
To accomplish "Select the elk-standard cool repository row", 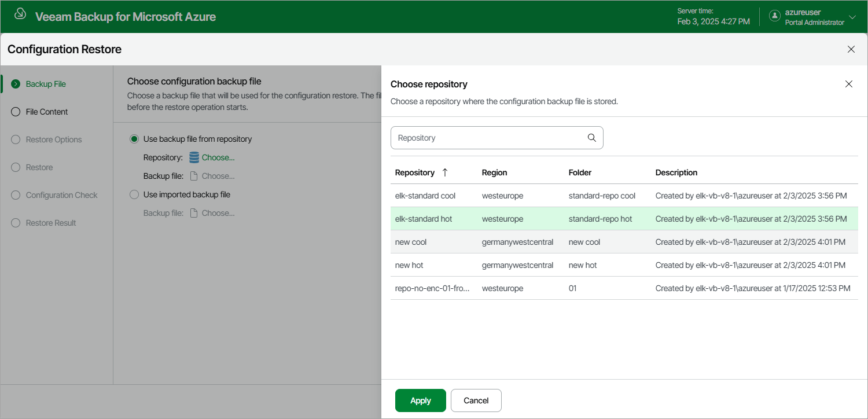I will coord(624,196).
